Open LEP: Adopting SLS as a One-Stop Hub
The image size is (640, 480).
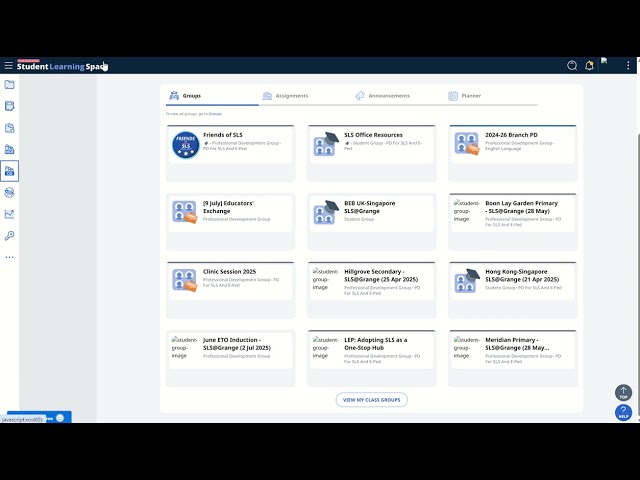[x=376, y=344]
